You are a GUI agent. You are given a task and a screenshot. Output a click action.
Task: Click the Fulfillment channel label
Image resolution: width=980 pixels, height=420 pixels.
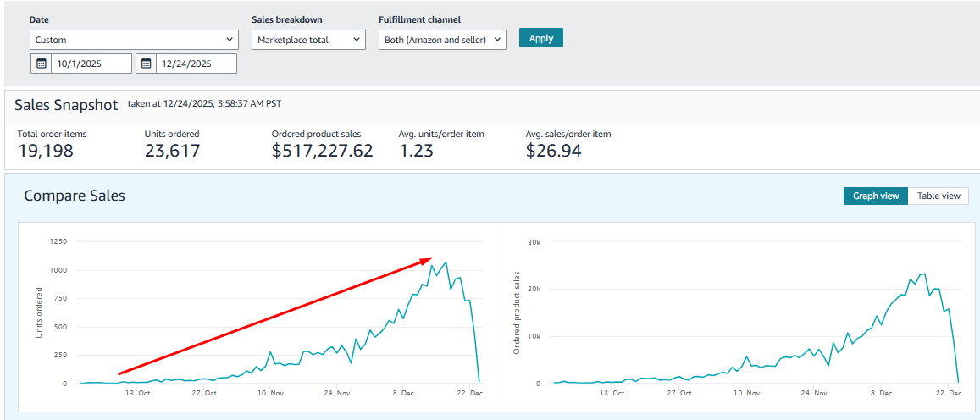[x=420, y=20]
